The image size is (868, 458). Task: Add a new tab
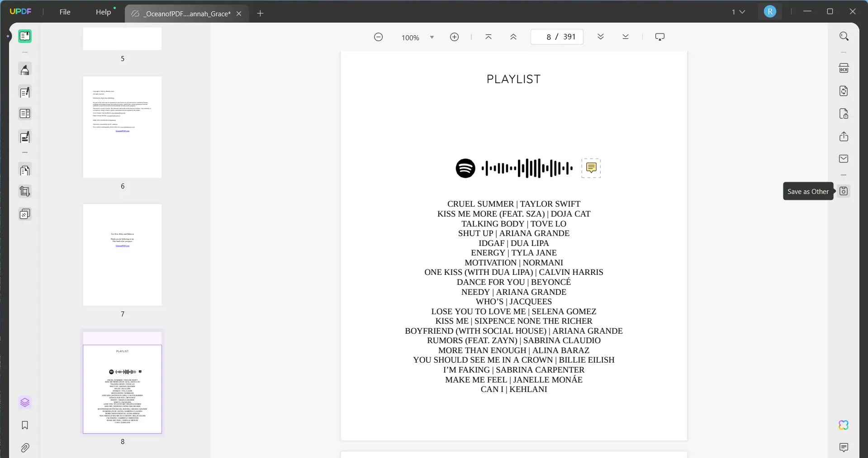click(260, 14)
